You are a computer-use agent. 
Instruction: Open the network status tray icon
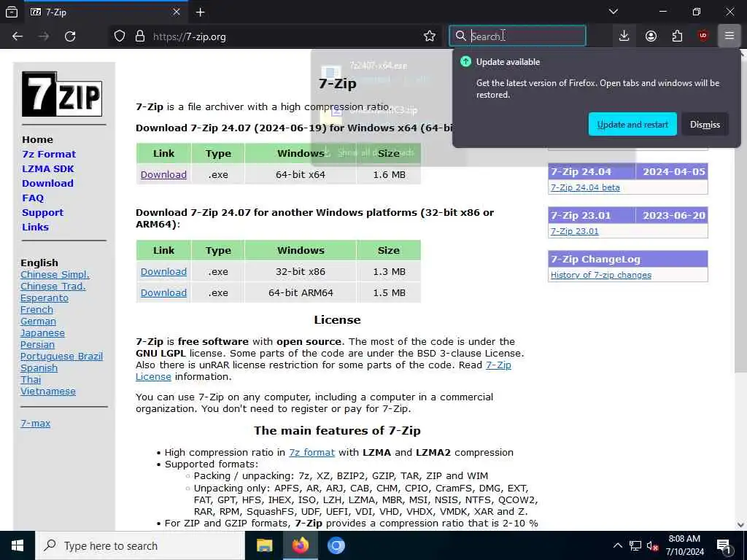(635, 545)
